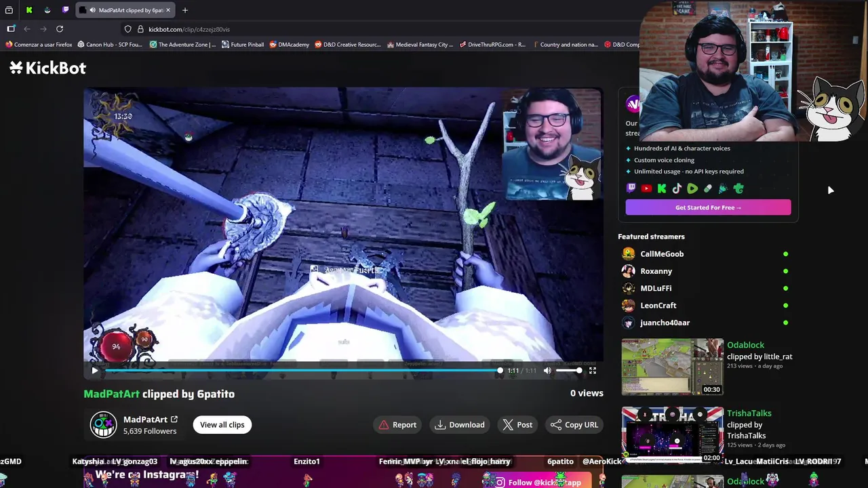
Task: Click the pill-shaped platform icon
Action: (708, 189)
